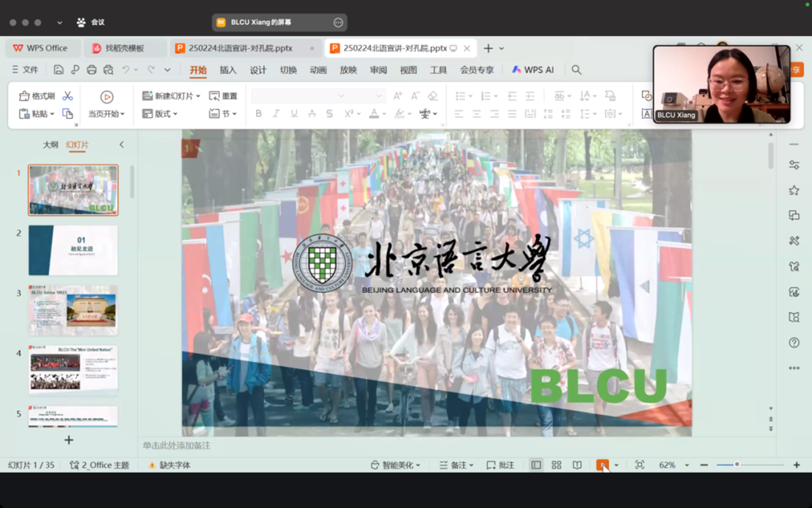Open the 插入 ribbon tab
The width and height of the screenshot is (812, 508).
[228, 70]
